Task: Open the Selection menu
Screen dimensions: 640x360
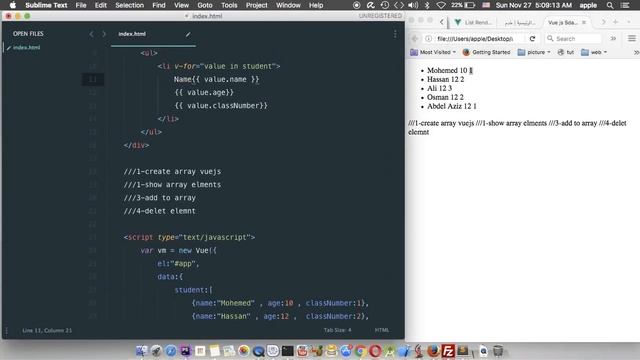Action: (129, 5)
